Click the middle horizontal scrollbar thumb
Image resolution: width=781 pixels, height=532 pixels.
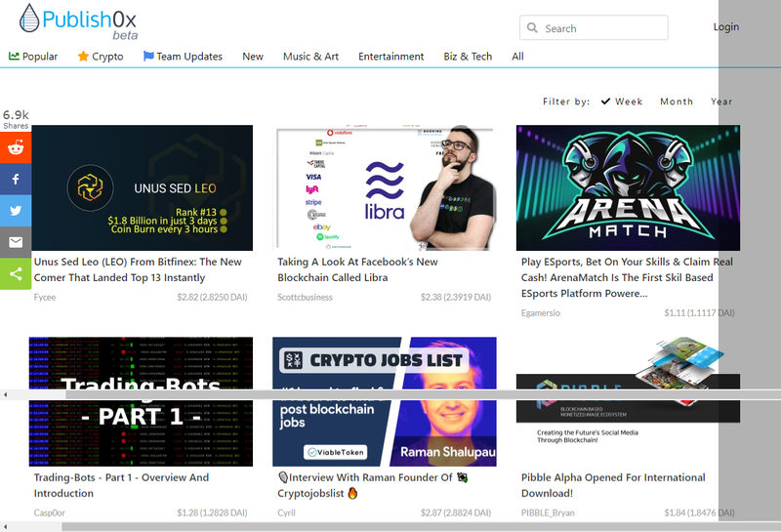(424, 394)
